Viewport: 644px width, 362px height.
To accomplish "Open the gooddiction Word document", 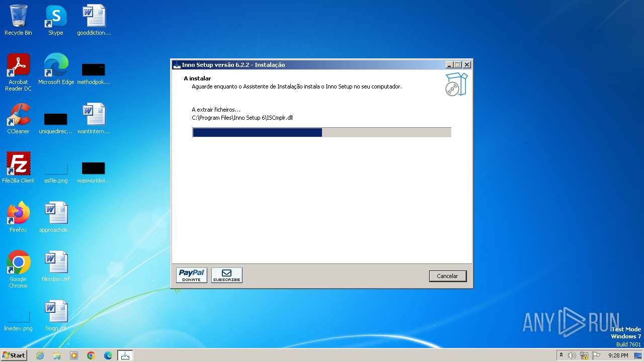I will 94,20.
